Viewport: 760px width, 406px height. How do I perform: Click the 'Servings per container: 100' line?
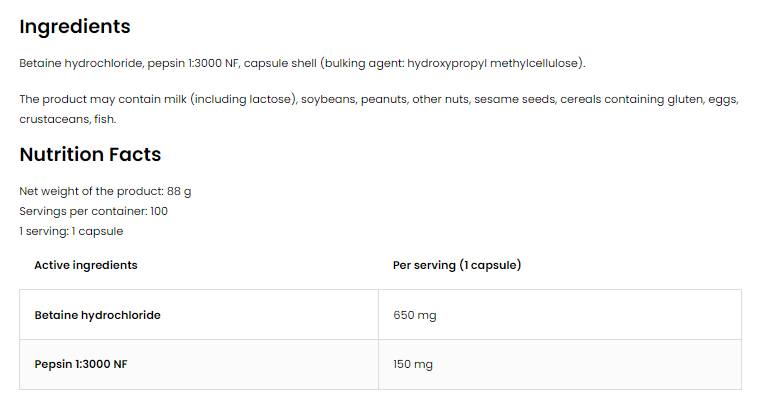point(93,211)
